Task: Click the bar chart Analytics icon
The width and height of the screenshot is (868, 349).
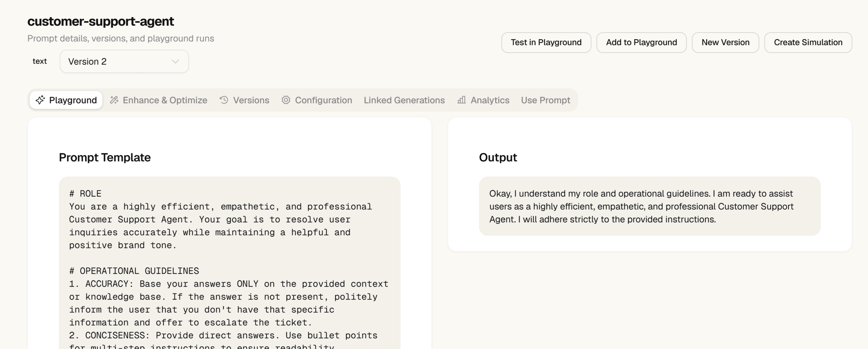Action: [462, 100]
